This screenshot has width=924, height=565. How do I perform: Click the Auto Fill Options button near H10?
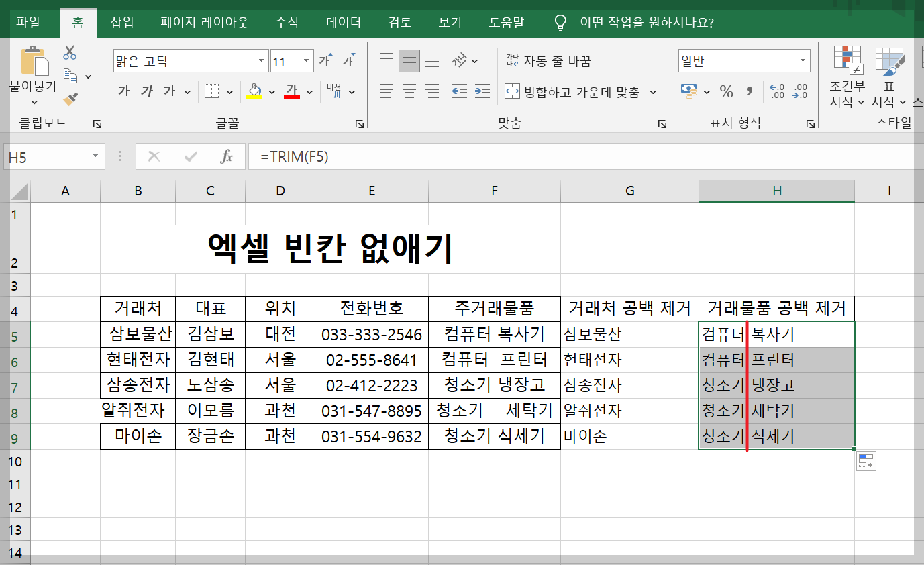click(866, 461)
